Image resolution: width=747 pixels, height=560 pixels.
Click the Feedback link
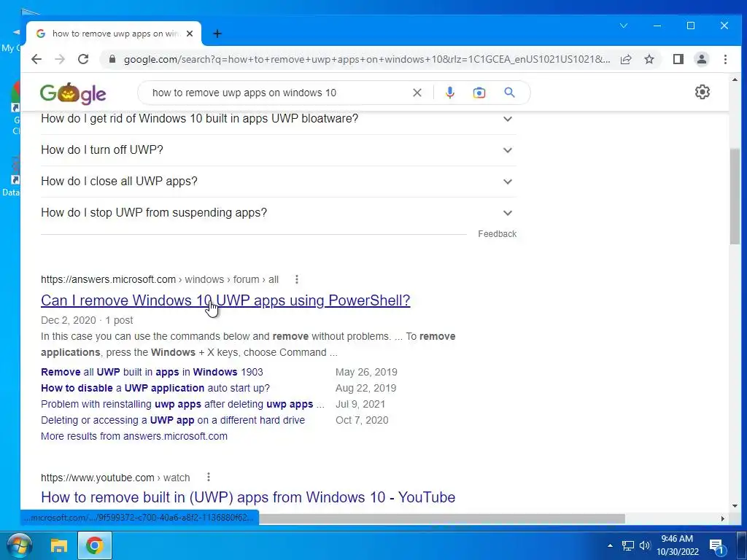point(497,234)
